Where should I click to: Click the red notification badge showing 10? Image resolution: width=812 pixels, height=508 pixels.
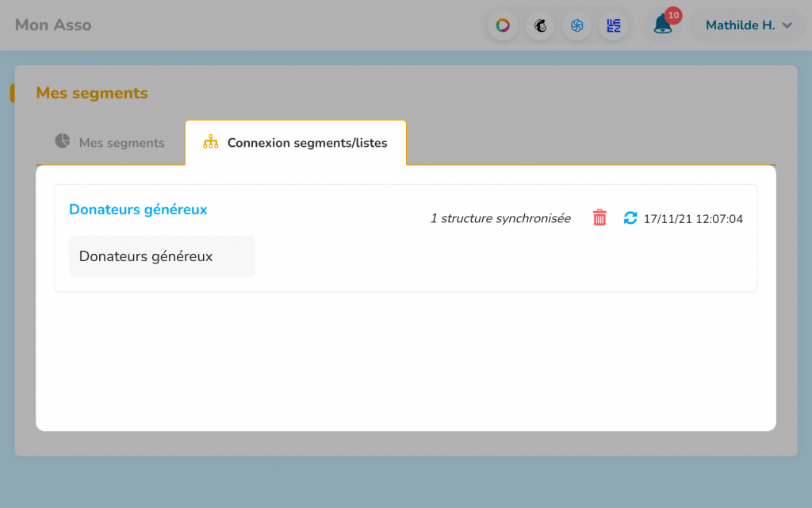(673, 15)
